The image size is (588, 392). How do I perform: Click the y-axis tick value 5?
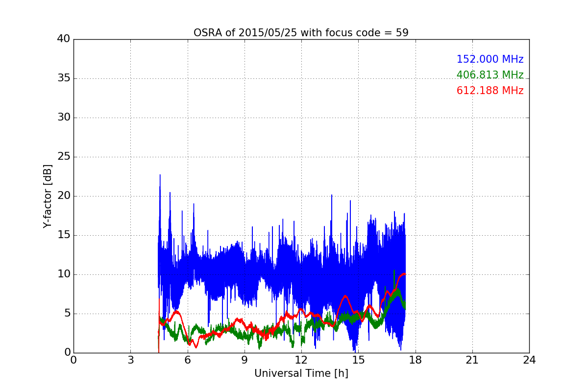point(67,314)
